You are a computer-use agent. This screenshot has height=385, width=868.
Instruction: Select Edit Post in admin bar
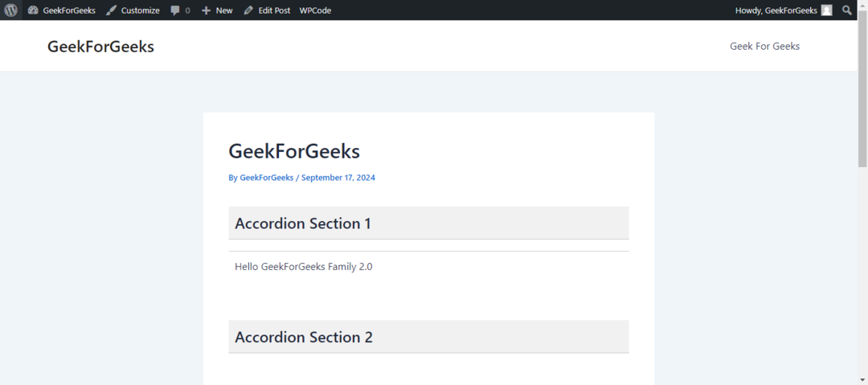(x=267, y=10)
